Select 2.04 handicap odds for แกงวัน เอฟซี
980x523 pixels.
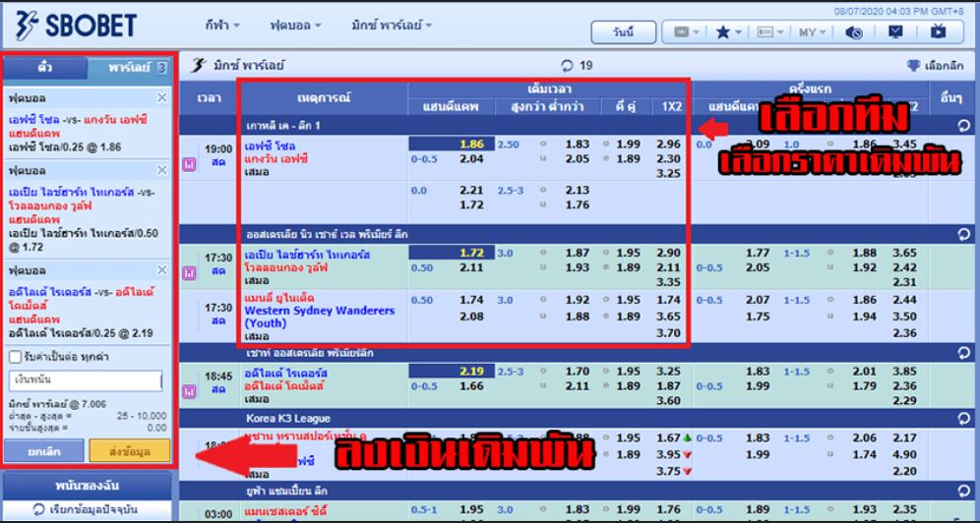point(471,159)
